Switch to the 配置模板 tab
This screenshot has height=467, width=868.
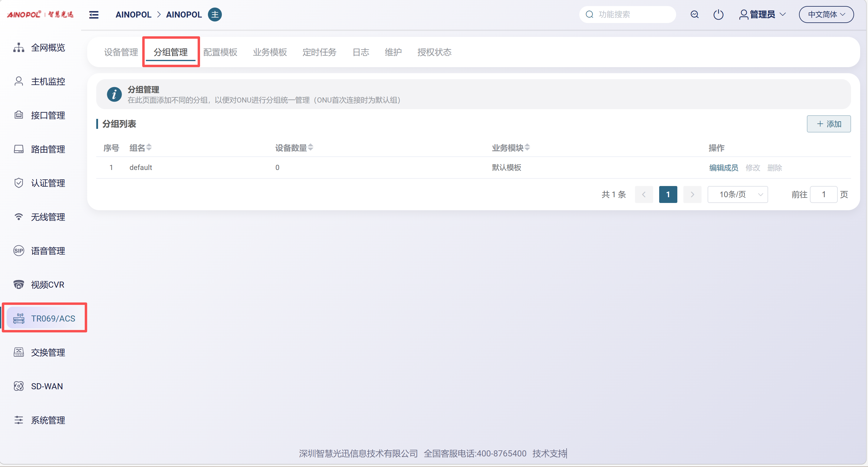pyautogui.click(x=220, y=52)
